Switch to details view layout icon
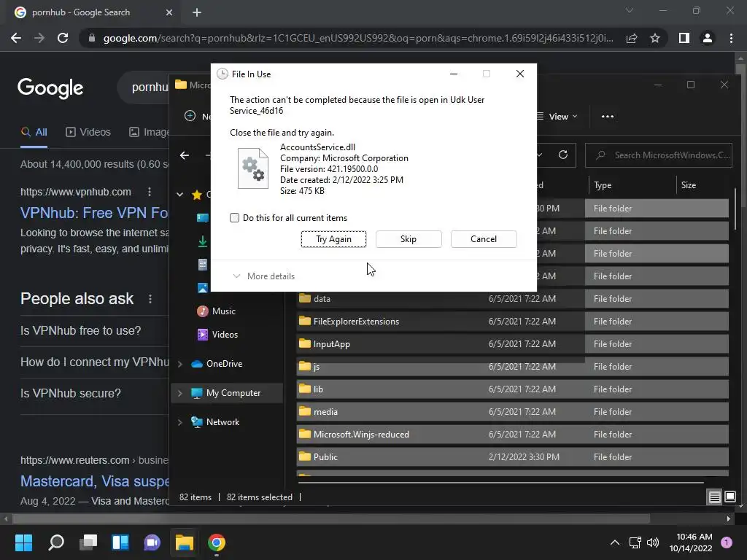 point(714,497)
